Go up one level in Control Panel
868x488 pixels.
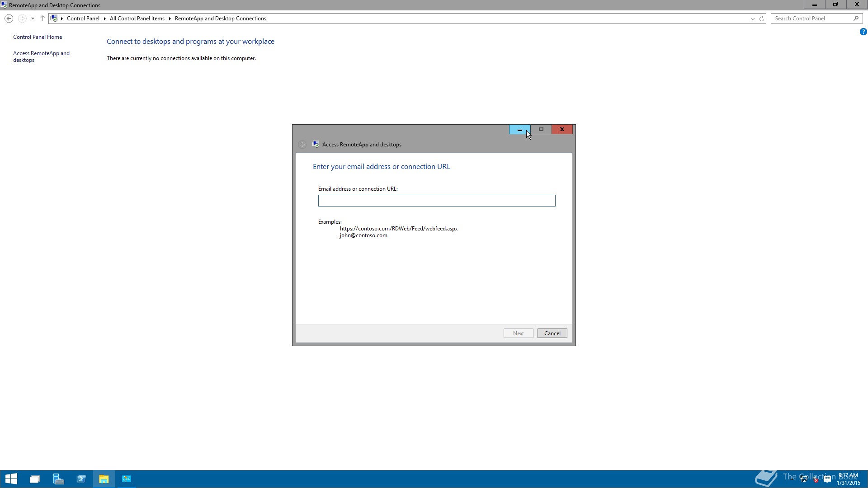point(42,19)
